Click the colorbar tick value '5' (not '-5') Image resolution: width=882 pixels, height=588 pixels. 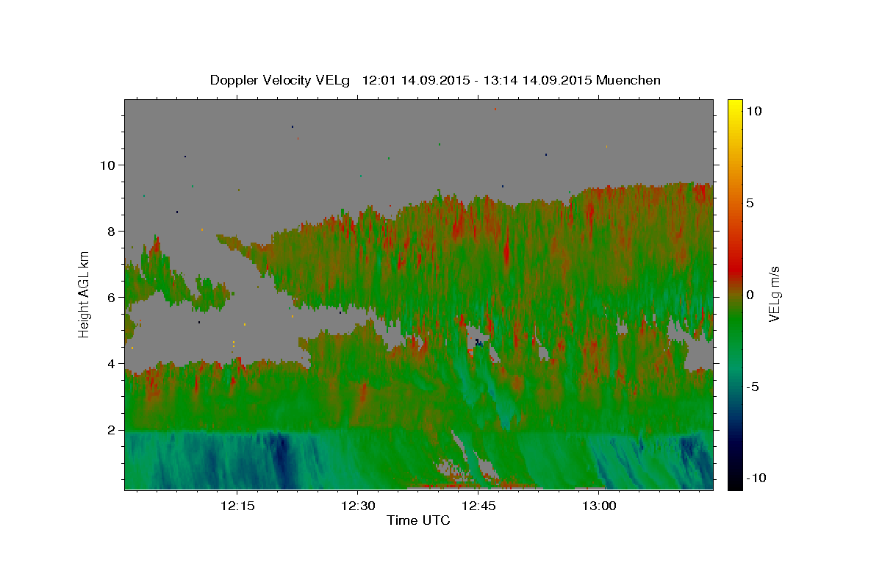(x=750, y=202)
